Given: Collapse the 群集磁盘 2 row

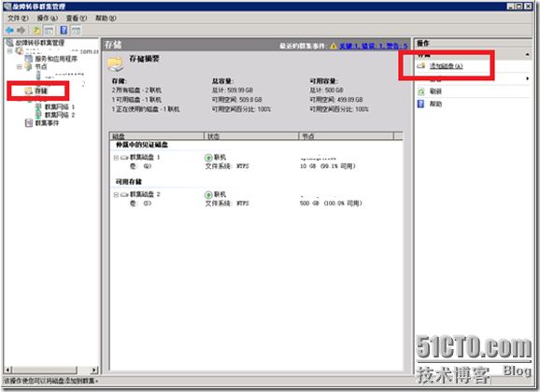Looking at the screenshot, I should coord(116,195).
